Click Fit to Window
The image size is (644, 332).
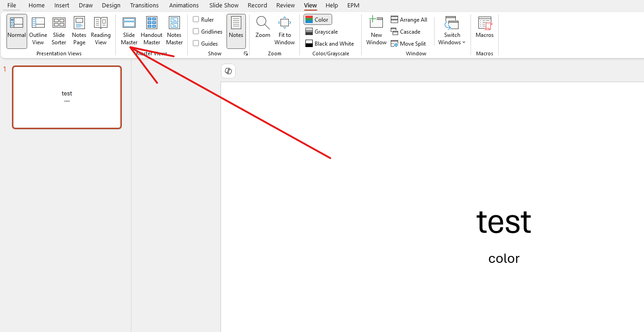point(284,30)
